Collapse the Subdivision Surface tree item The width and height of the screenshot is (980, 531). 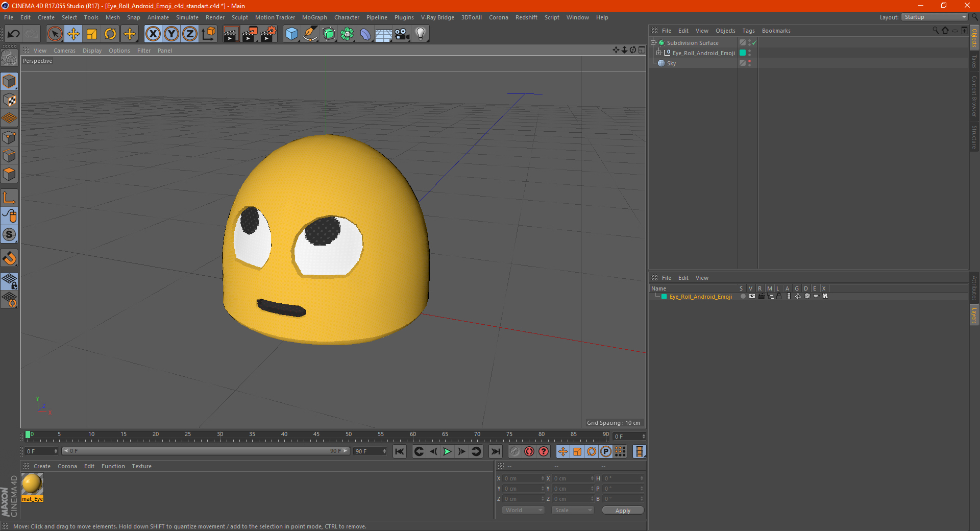(653, 43)
